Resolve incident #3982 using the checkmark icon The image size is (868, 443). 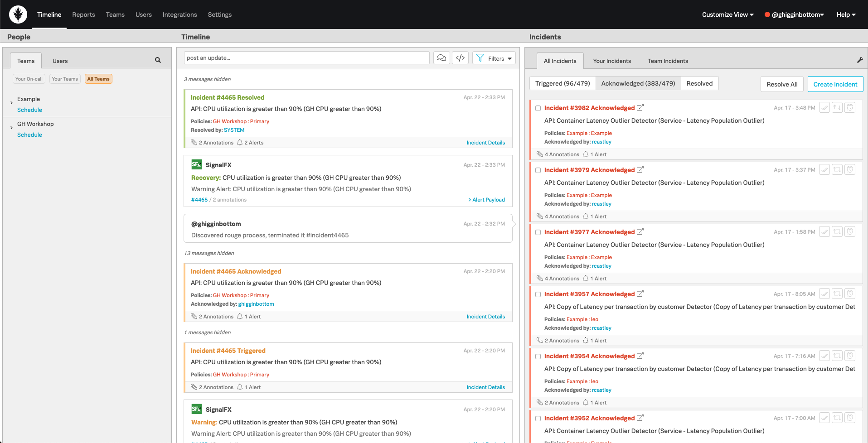pyautogui.click(x=824, y=107)
